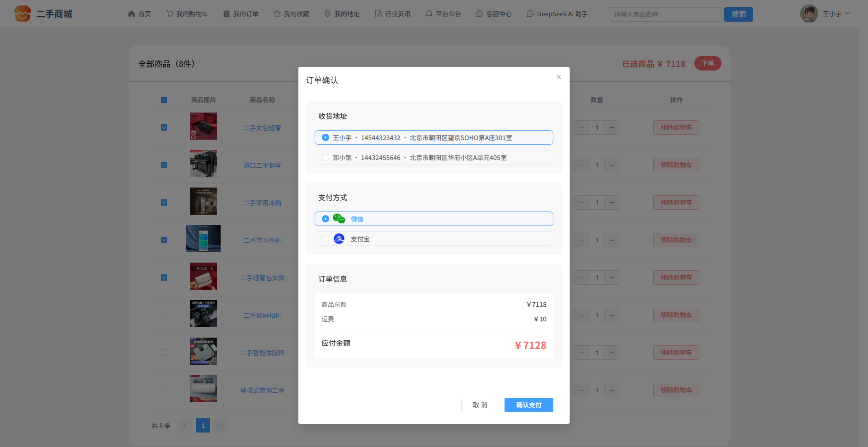This screenshot has height=447, width=868.
Task: Expand the 王小宇 user dropdown
Action: [x=847, y=14]
